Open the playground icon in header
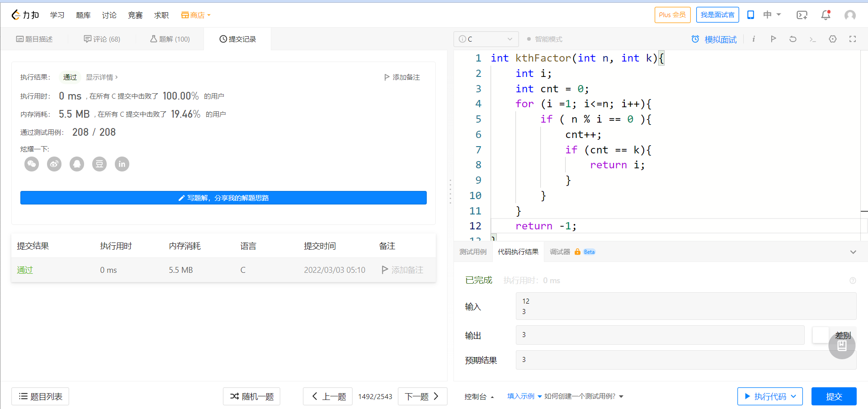Viewport: 868px width, 409px height. pyautogui.click(x=802, y=15)
